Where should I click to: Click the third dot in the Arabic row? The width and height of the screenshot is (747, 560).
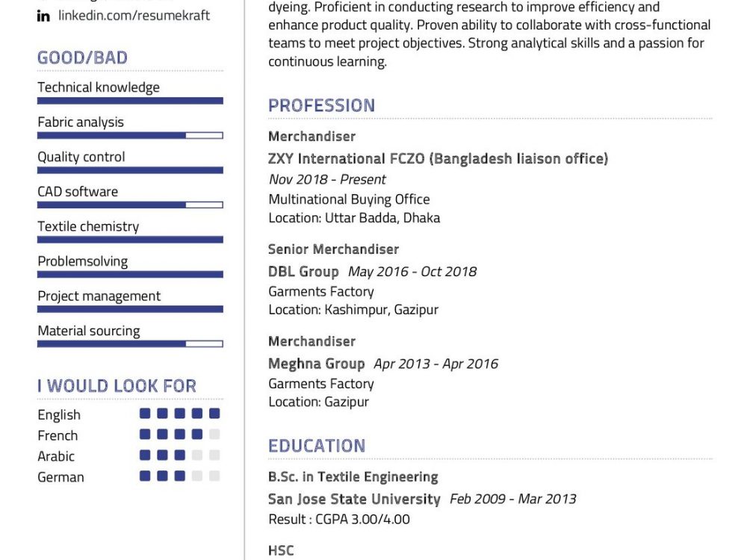point(180,455)
